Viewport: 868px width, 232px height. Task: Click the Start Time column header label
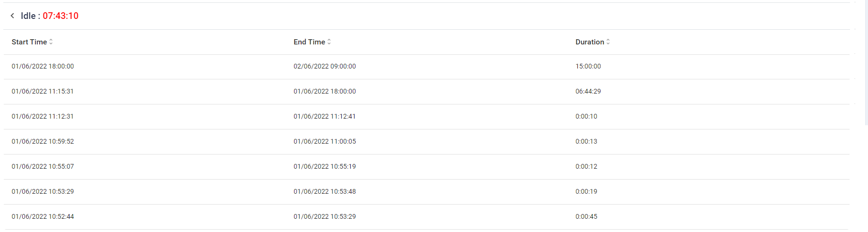point(29,42)
